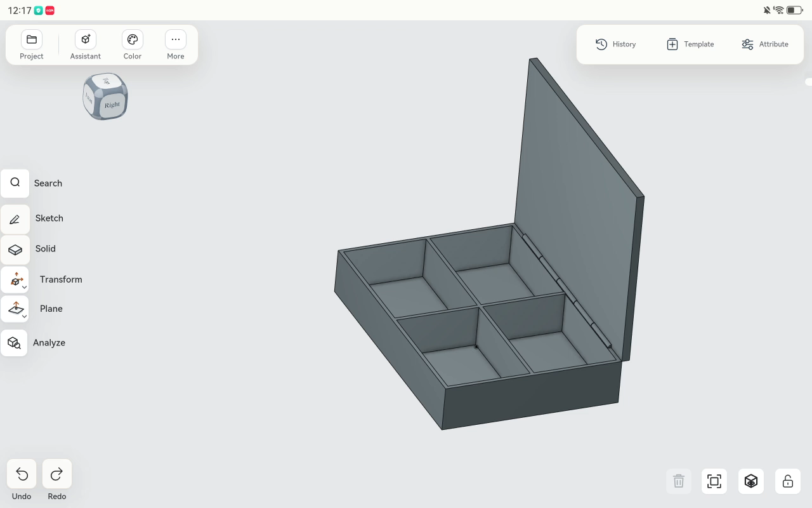The width and height of the screenshot is (812, 508).
Task: Click the trash delete icon
Action: 679,481
